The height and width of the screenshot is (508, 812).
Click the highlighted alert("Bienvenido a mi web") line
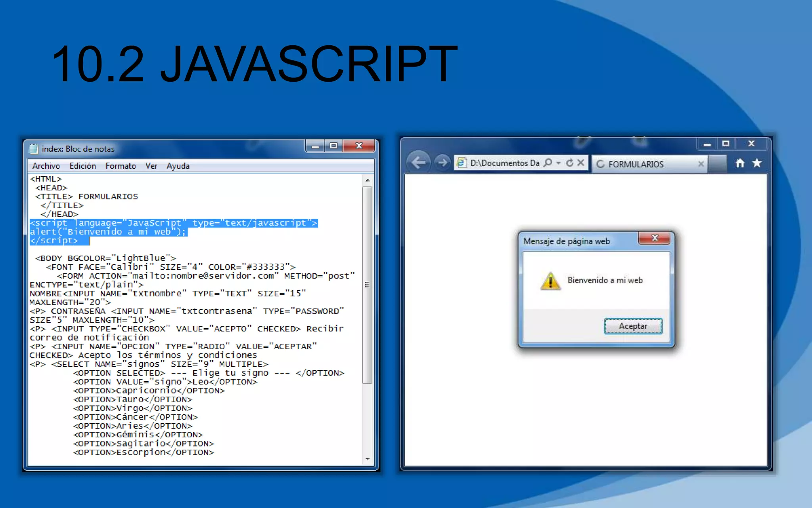[x=108, y=232]
